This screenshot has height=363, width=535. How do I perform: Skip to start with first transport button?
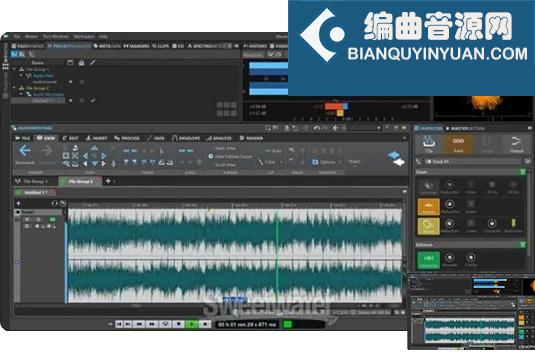pos(119,324)
